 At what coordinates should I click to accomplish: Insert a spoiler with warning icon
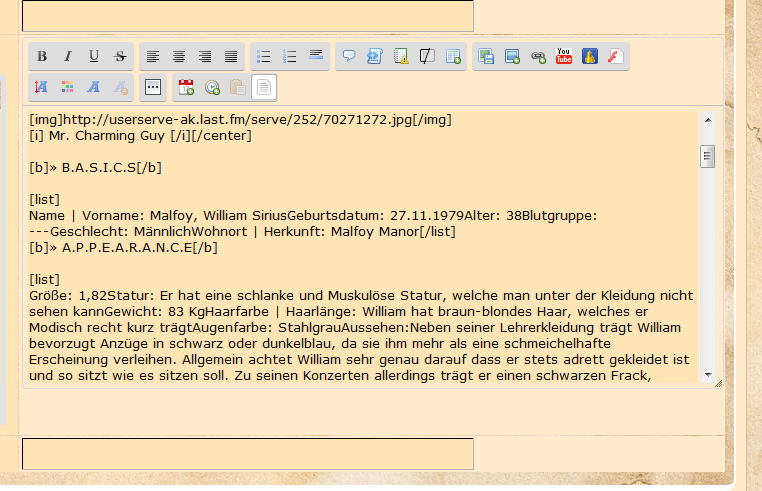click(401, 56)
